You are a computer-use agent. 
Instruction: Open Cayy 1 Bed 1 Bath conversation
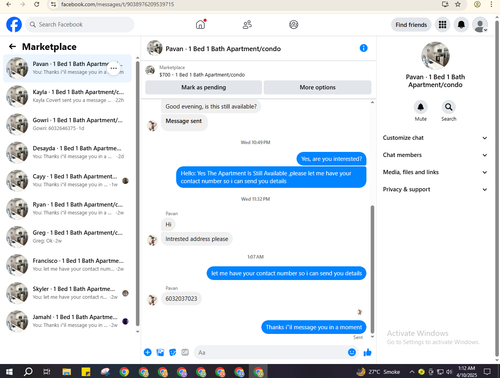tap(67, 180)
